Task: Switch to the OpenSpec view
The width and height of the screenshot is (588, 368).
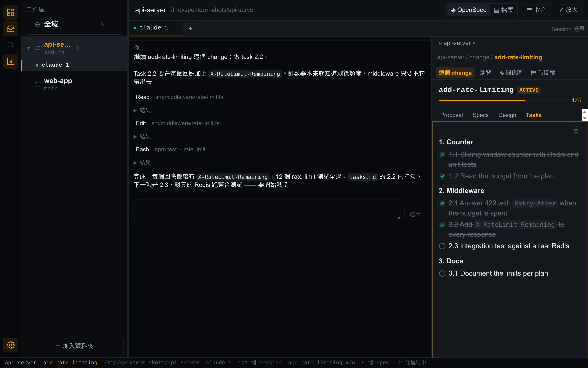Action: 468,10
